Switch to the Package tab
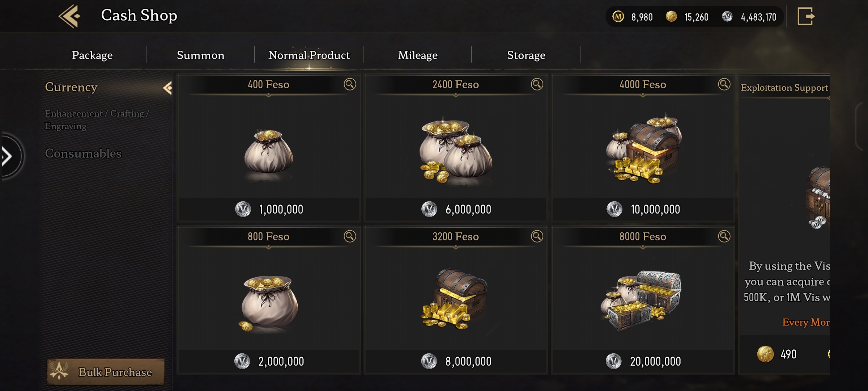The image size is (868, 391). tap(92, 55)
